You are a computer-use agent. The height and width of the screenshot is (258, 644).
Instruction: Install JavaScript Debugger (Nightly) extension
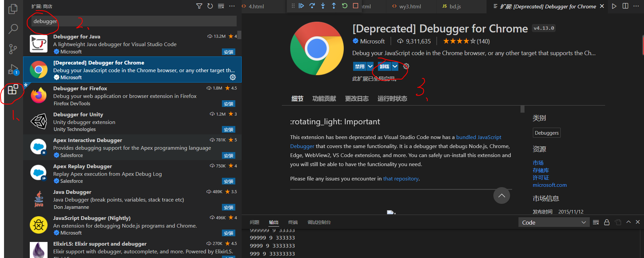(229, 233)
